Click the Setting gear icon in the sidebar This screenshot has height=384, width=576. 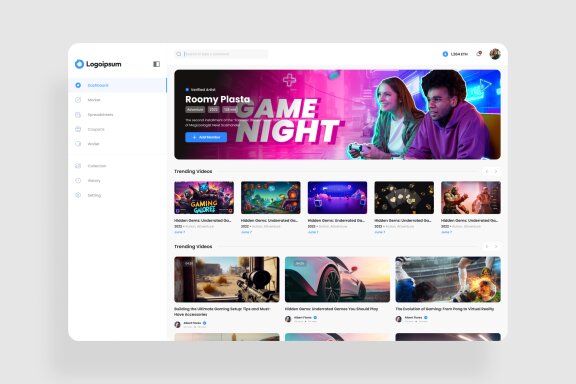pos(78,195)
